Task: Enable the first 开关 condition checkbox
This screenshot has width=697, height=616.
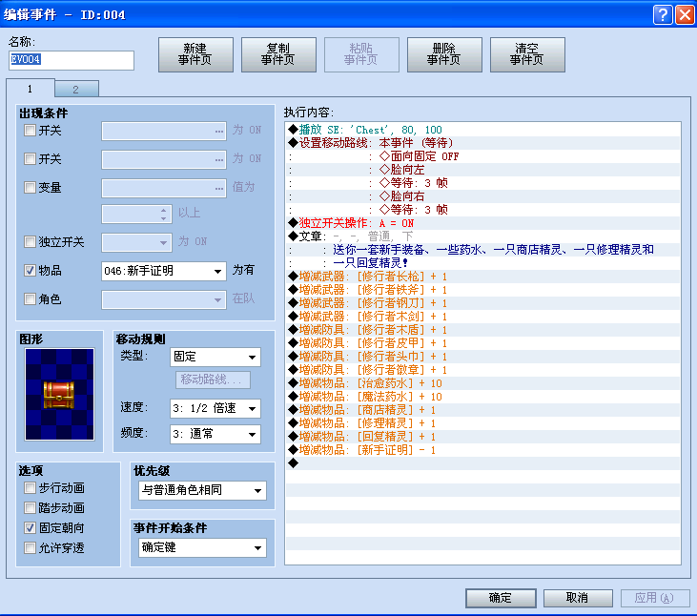Action: pyautogui.click(x=30, y=131)
